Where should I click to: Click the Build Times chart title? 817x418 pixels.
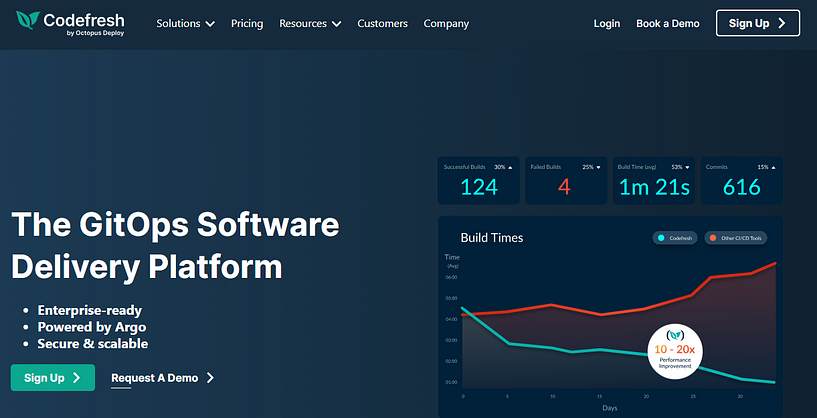point(492,238)
